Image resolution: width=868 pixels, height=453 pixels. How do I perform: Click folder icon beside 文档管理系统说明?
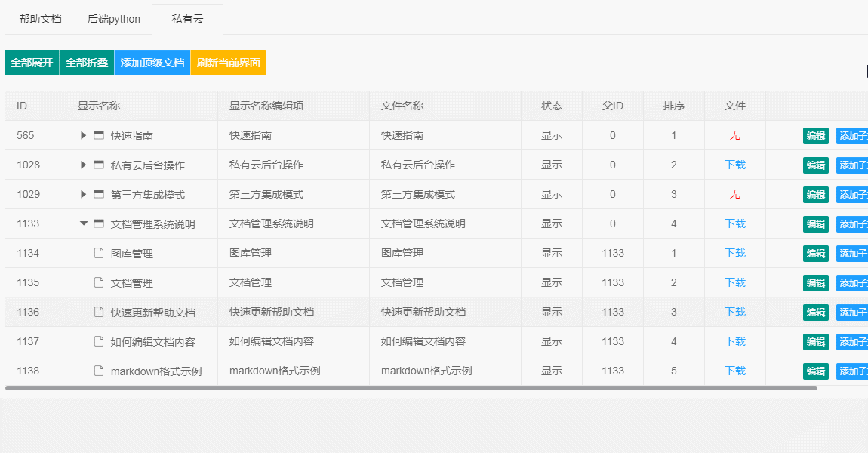point(98,223)
